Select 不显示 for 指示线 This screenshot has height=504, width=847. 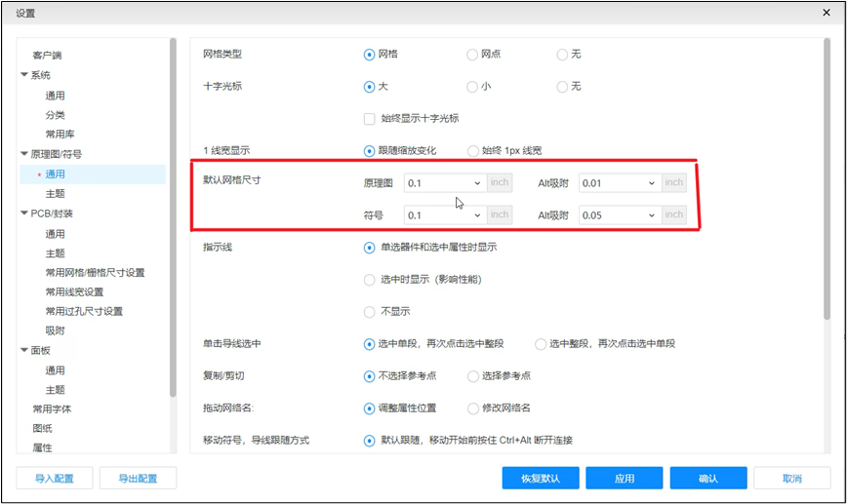pos(369,312)
